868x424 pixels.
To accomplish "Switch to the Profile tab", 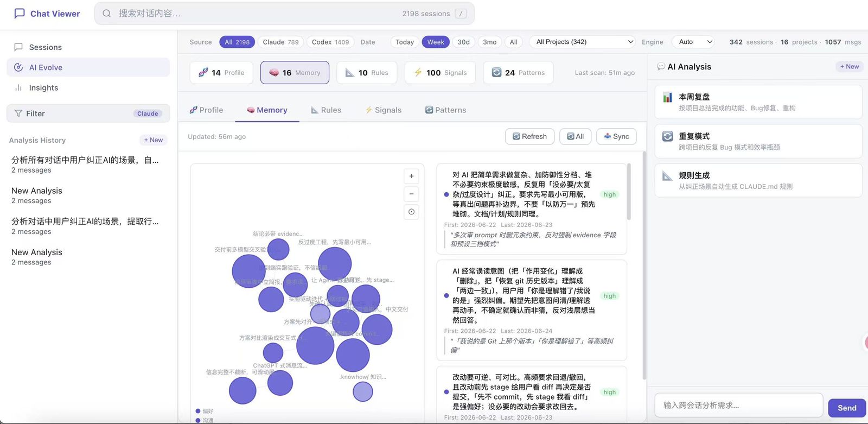I will pyautogui.click(x=206, y=110).
